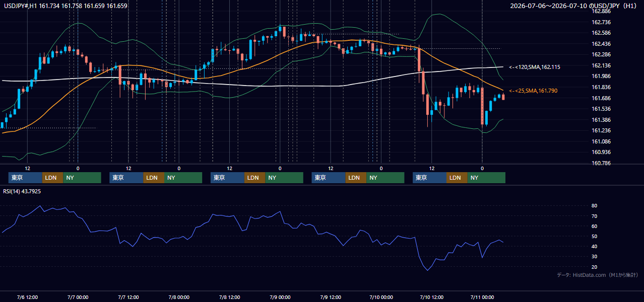Select the first NY session block
The width and height of the screenshot is (644, 302).
(x=82, y=178)
